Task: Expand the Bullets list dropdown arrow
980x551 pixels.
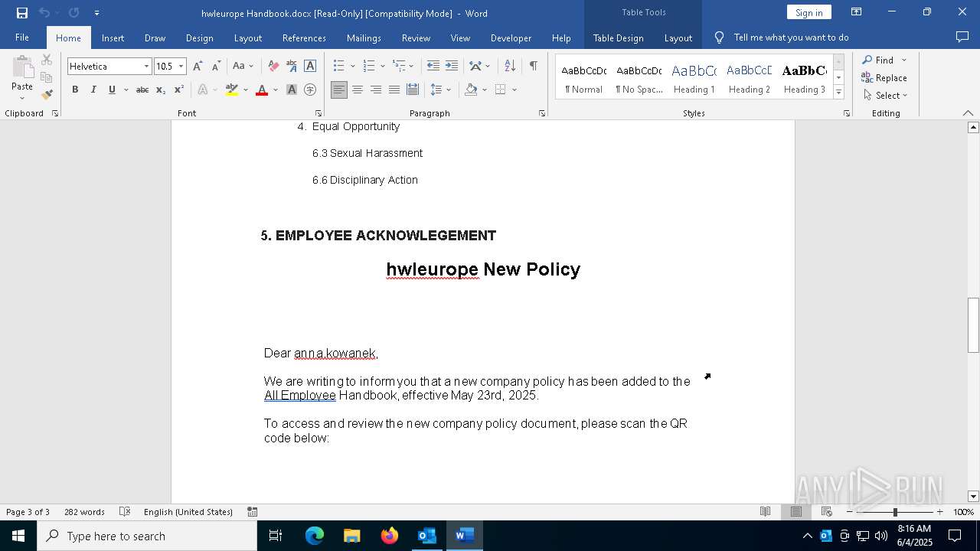Action: (352, 67)
